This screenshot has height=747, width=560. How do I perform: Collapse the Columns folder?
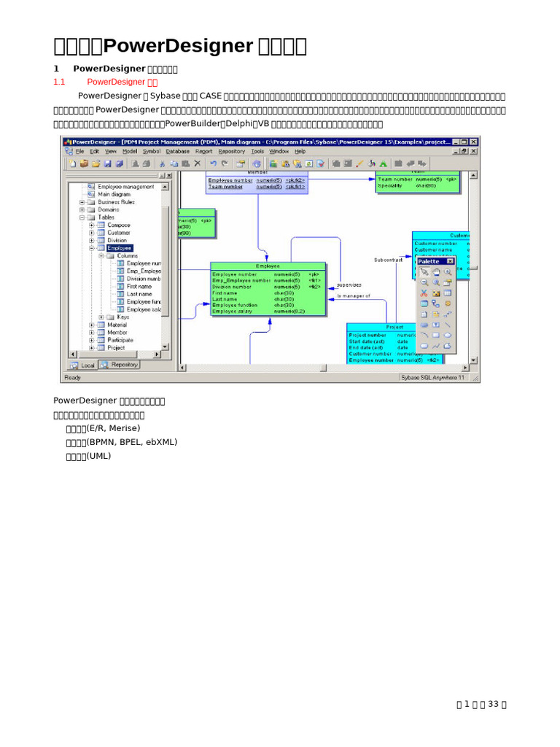(x=101, y=256)
